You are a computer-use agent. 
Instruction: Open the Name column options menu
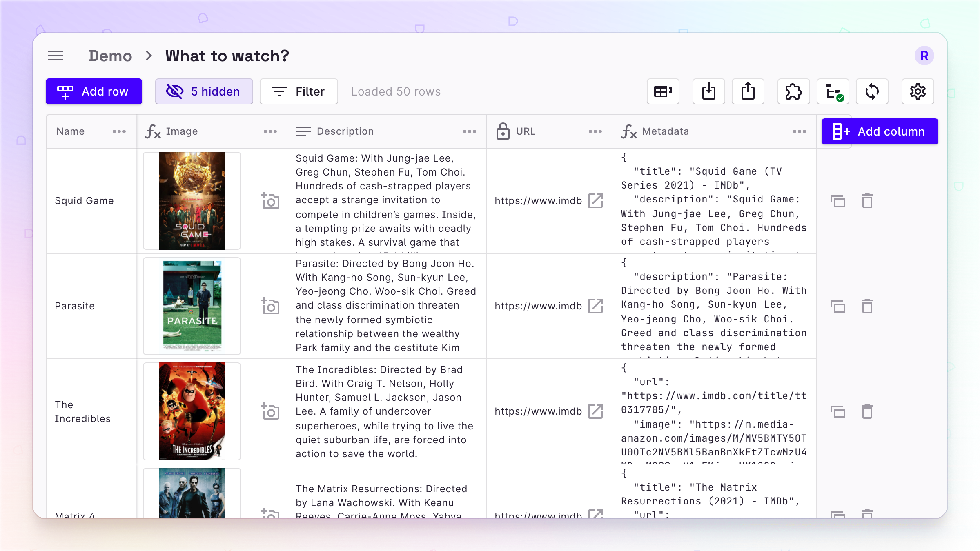coord(119,132)
